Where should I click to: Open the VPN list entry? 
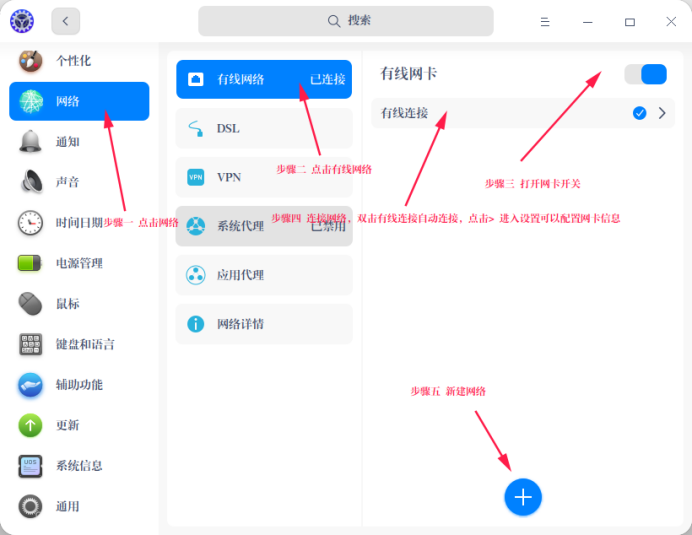tap(264, 177)
